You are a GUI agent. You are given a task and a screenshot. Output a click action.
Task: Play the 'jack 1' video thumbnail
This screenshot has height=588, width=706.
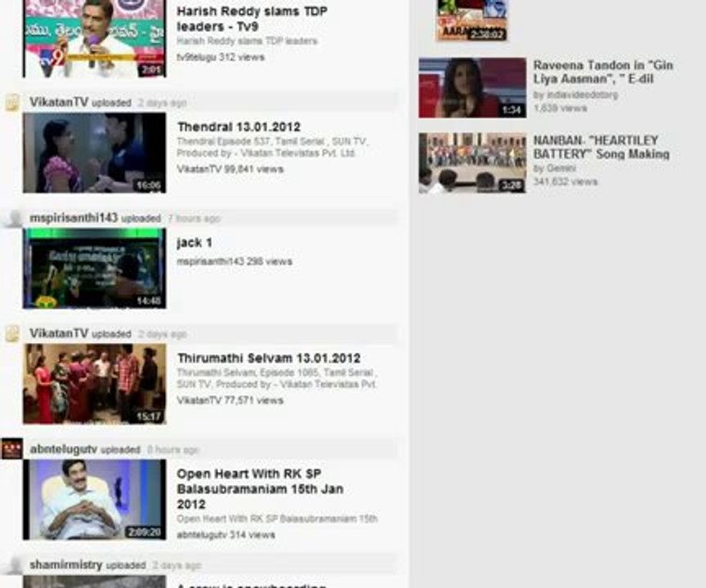pyautogui.click(x=95, y=269)
